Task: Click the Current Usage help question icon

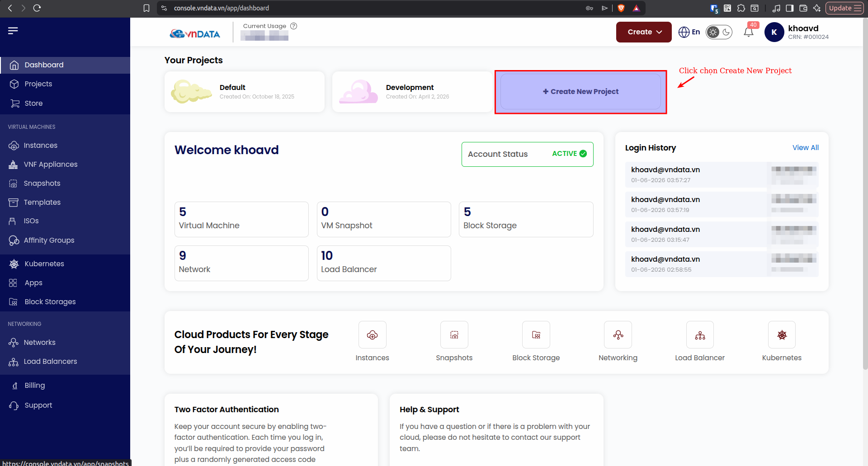Action: 294,26
